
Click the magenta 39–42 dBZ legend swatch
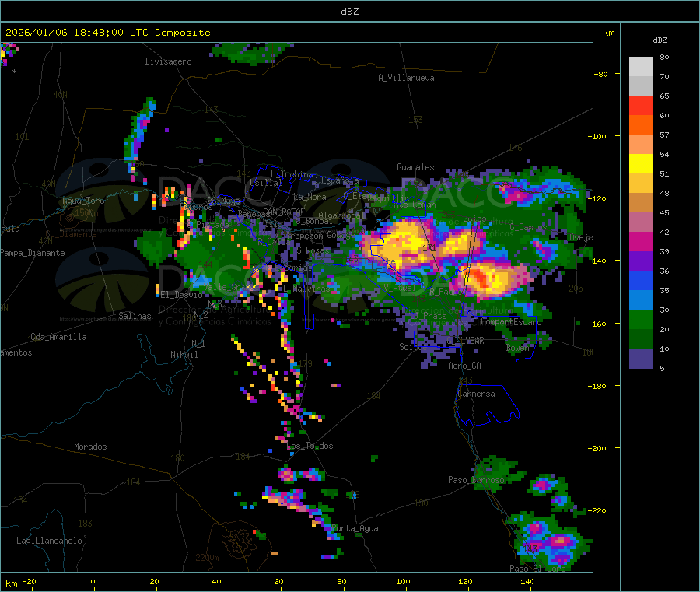pyautogui.click(x=641, y=241)
